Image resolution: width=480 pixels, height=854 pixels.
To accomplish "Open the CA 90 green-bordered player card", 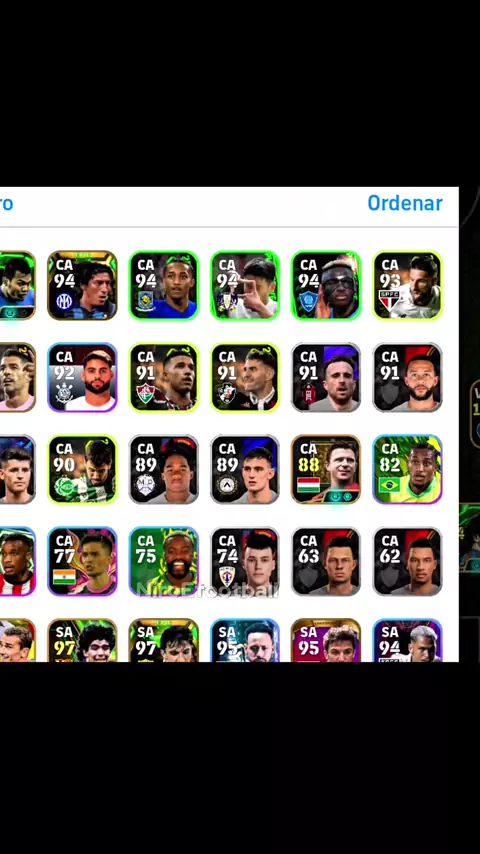I will point(82,469).
